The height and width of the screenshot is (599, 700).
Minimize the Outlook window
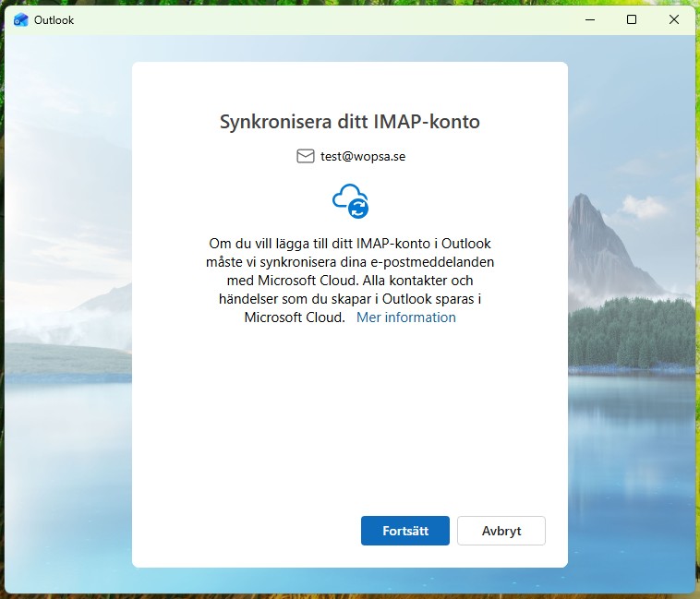(x=589, y=19)
